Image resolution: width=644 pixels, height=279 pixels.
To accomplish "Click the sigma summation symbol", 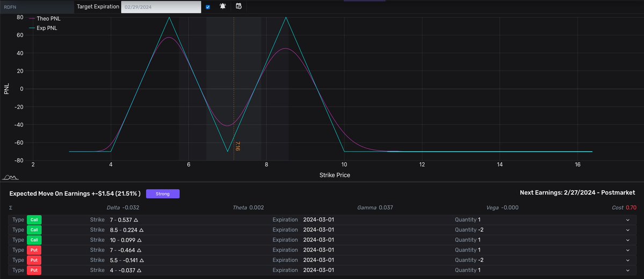I will coord(11,208).
